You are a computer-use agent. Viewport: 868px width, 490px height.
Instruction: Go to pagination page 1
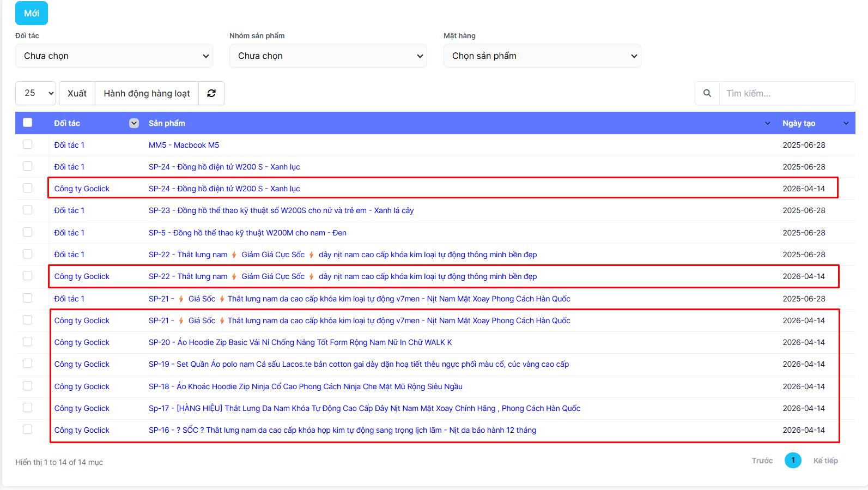tap(793, 461)
